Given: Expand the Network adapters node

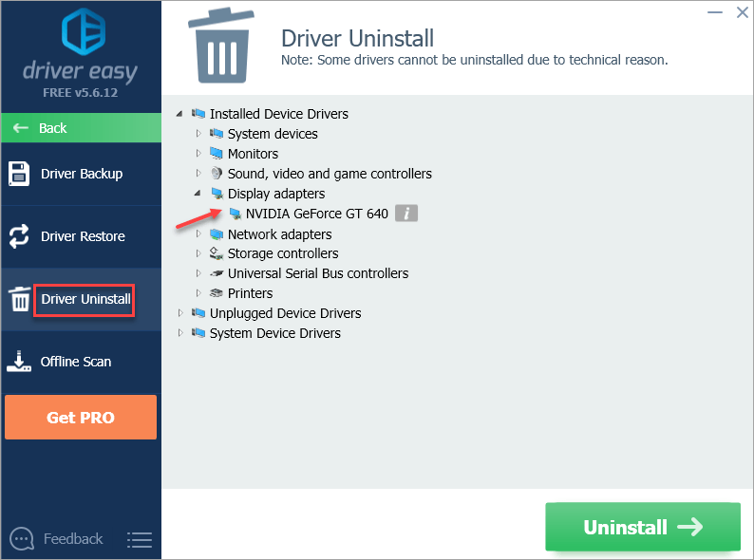Looking at the screenshot, I should (198, 234).
